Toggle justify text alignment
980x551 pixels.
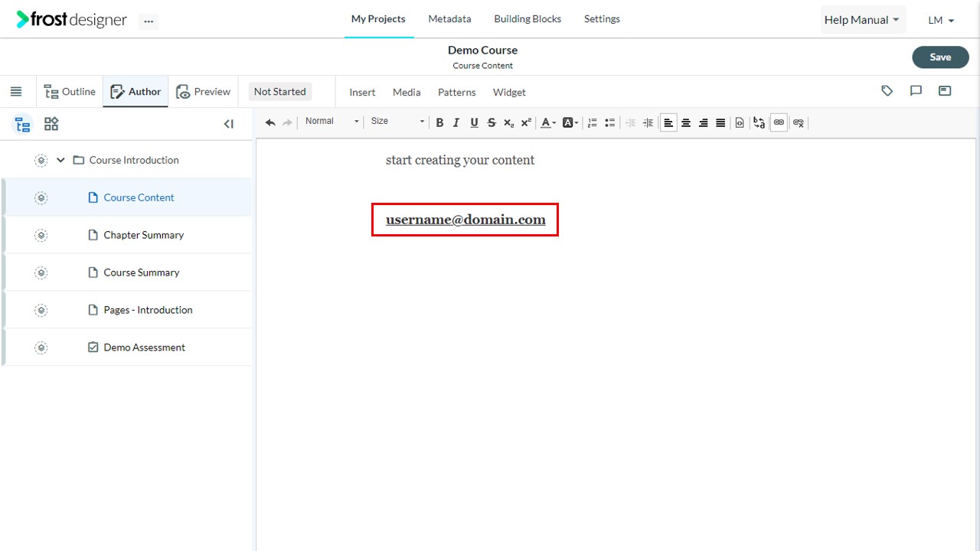pos(720,122)
